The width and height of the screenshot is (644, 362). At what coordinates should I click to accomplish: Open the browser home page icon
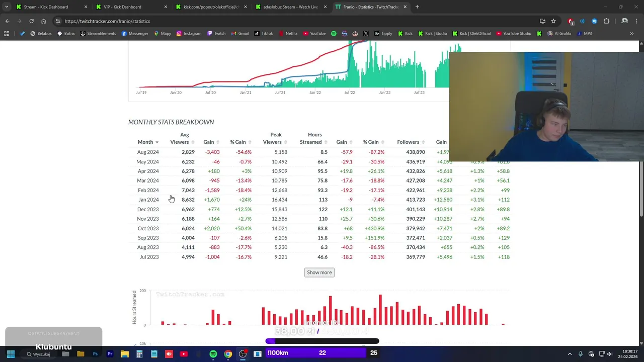pyautogui.click(x=43, y=21)
